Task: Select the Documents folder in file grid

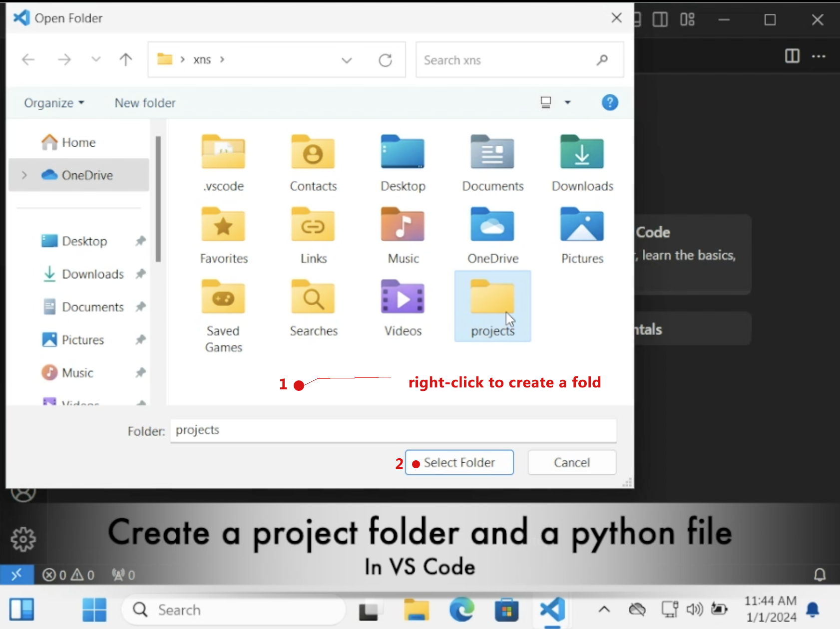Action: click(492, 164)
